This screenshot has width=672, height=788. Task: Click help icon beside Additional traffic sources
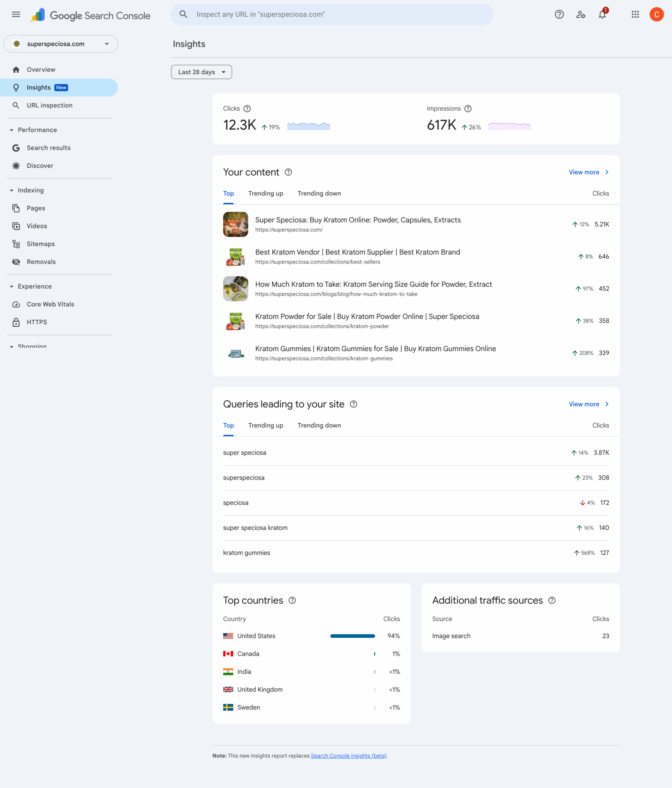pos(552,601)
